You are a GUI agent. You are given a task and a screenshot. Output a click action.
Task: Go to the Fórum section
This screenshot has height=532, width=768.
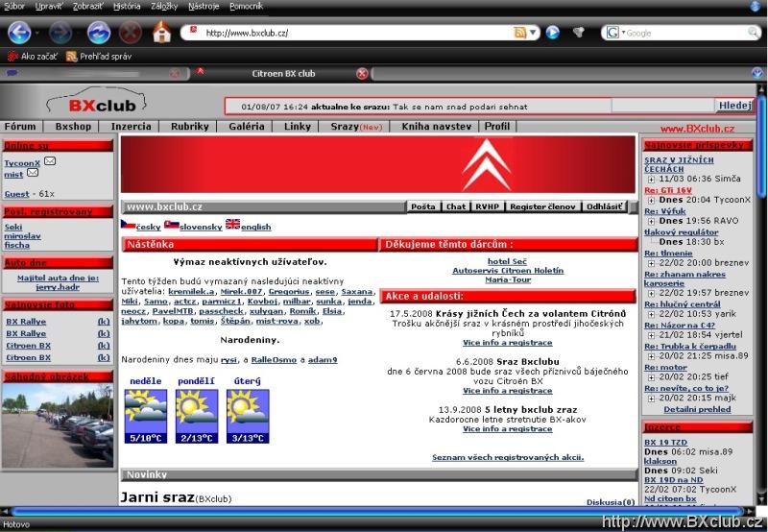[20, 127]
